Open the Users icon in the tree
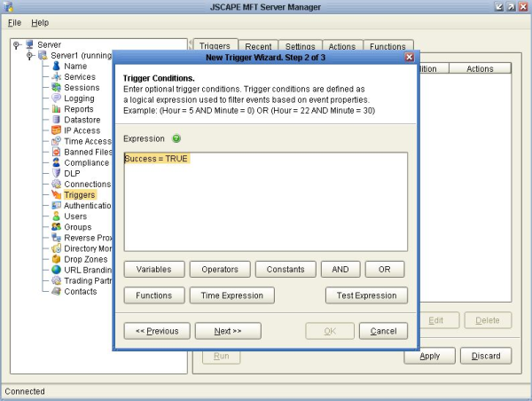 coord(56,216)
